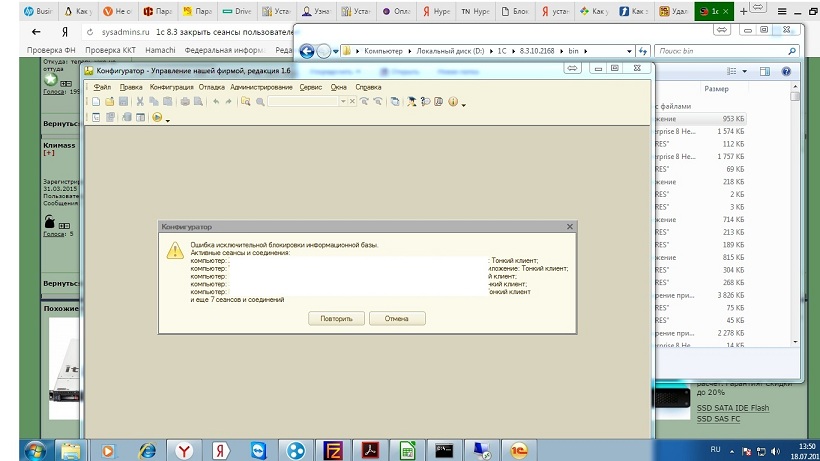Click the Отмена button in the error dialog
820x461 pixels.
point(397,318)
